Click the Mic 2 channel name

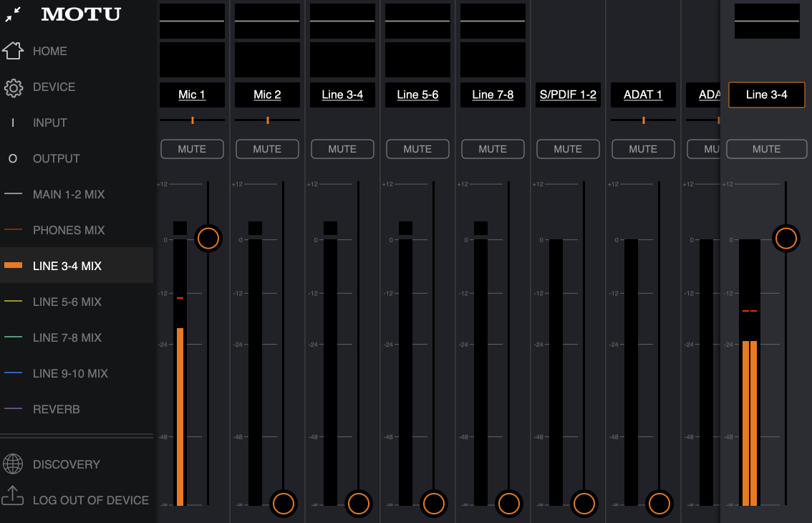267,95
